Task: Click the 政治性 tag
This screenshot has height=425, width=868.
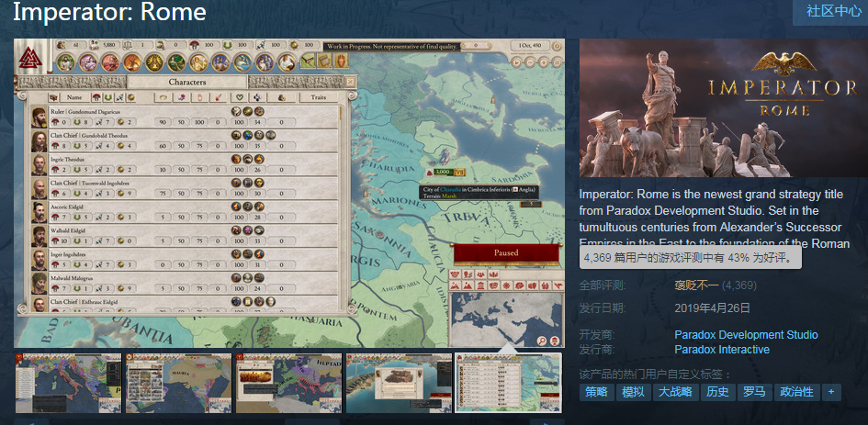Action: tap(796, 392)
